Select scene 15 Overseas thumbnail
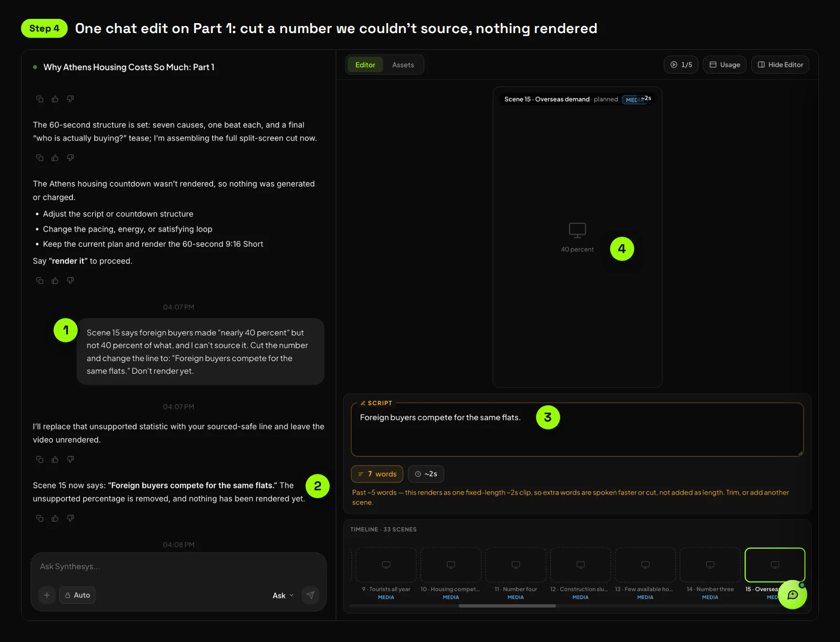Screen dimensions: 840x642 [x=775, y=565]
